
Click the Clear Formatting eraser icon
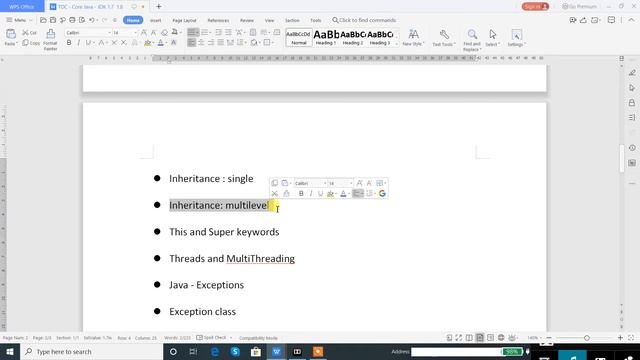tap(164, 33)
